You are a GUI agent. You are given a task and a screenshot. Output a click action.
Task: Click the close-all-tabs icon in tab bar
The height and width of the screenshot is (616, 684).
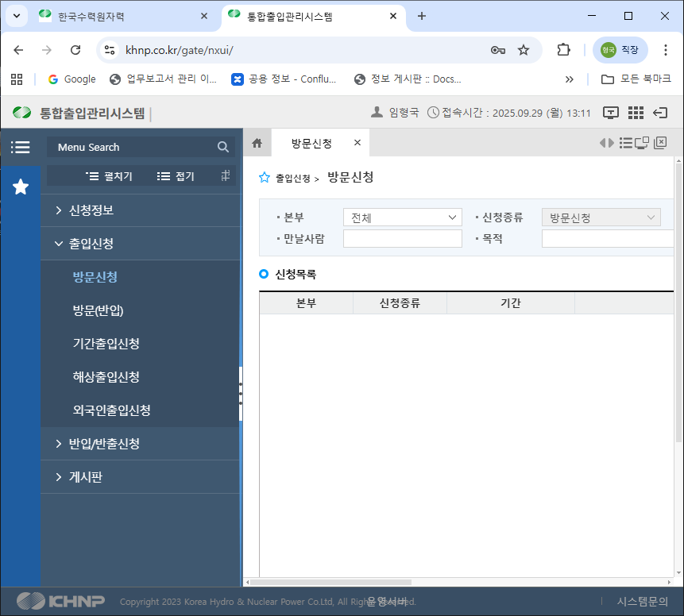(x=660, y=143)
